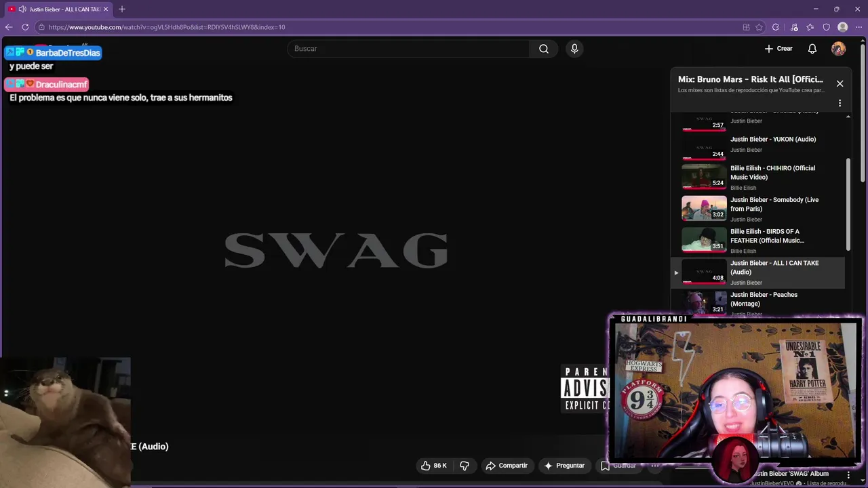Viewport: 868px width, 488px height.
Task: Click the Crear button
Action: point(778,49)
